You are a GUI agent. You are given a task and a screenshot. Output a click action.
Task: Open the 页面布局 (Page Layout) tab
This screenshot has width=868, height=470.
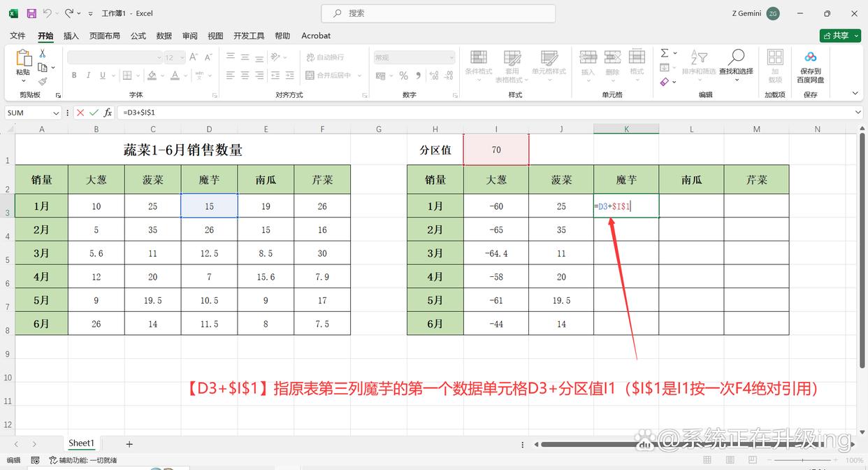pos(105,36)
